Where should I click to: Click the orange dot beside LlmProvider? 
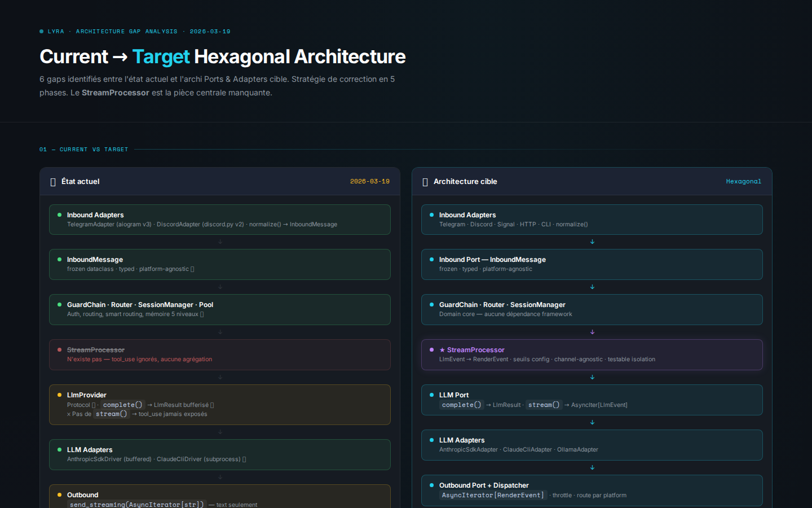pos(59,395)
